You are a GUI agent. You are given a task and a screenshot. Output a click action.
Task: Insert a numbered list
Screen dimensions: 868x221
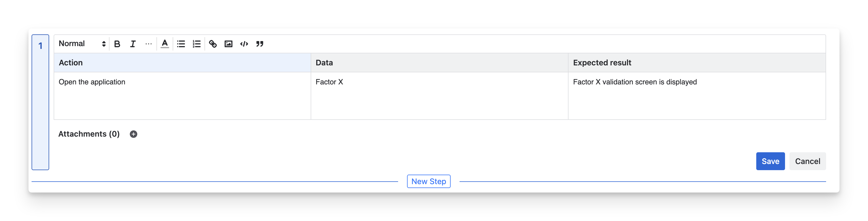click(196, 44)
